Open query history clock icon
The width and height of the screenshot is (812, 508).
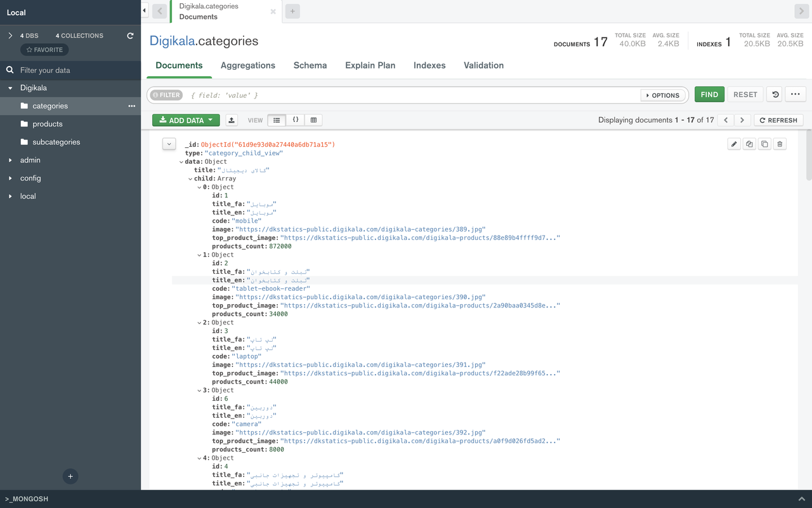(x=775, y=95)
